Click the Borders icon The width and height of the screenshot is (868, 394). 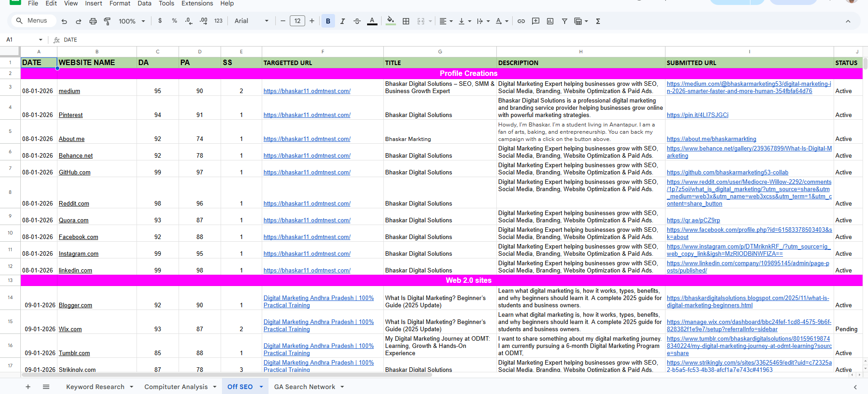(406, 21)
